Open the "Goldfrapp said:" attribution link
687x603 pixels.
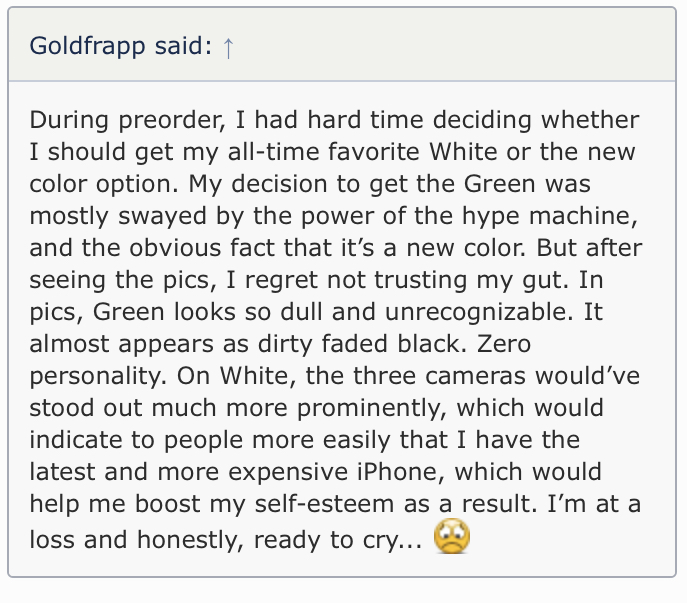121,46
